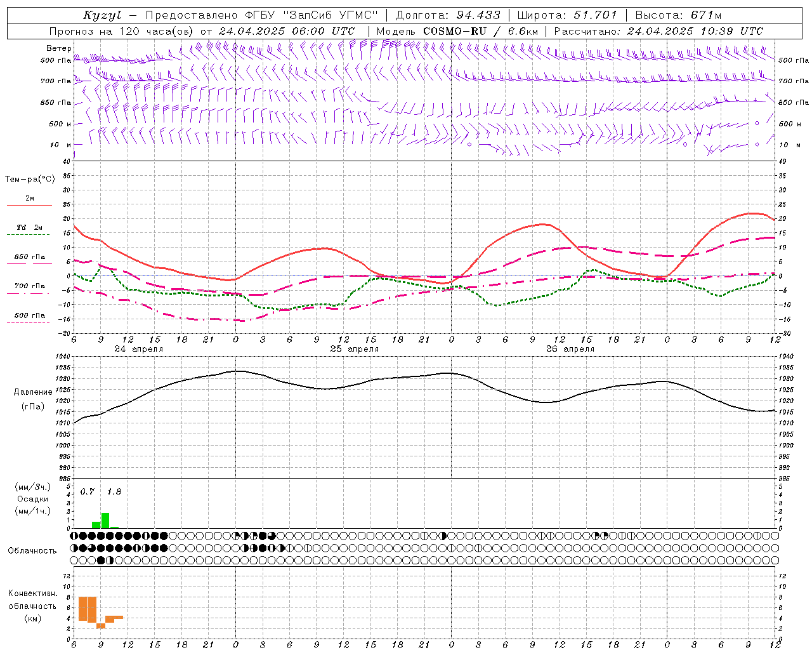Select the "26 апреля" date label

570,349
